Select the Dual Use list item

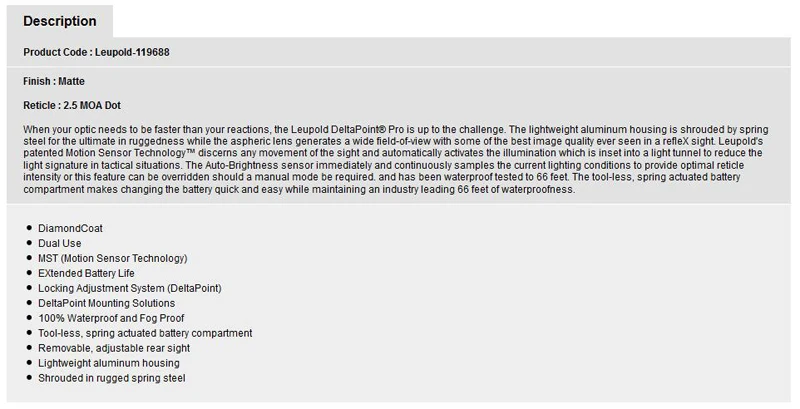[x=60, y=243]
